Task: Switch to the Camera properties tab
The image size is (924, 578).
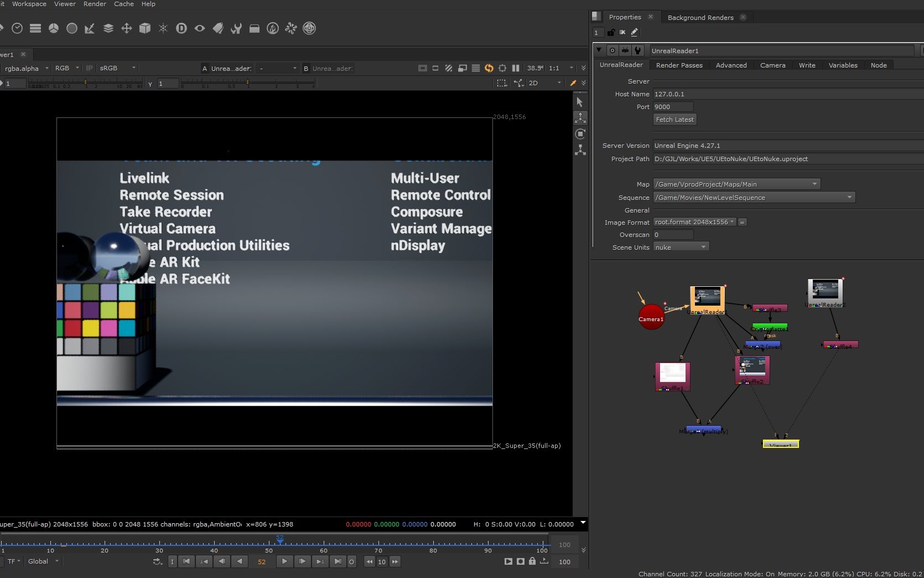Action: (772, 65)
